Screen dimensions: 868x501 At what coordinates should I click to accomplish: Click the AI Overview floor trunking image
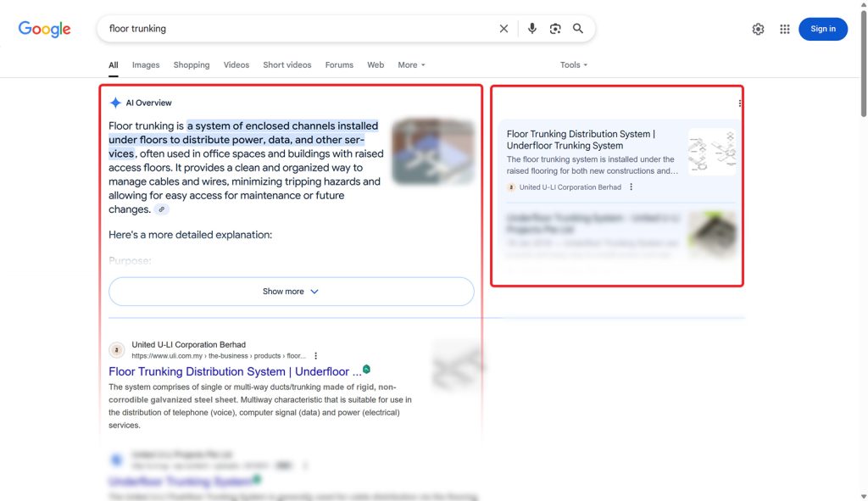(x=433, y=152)
